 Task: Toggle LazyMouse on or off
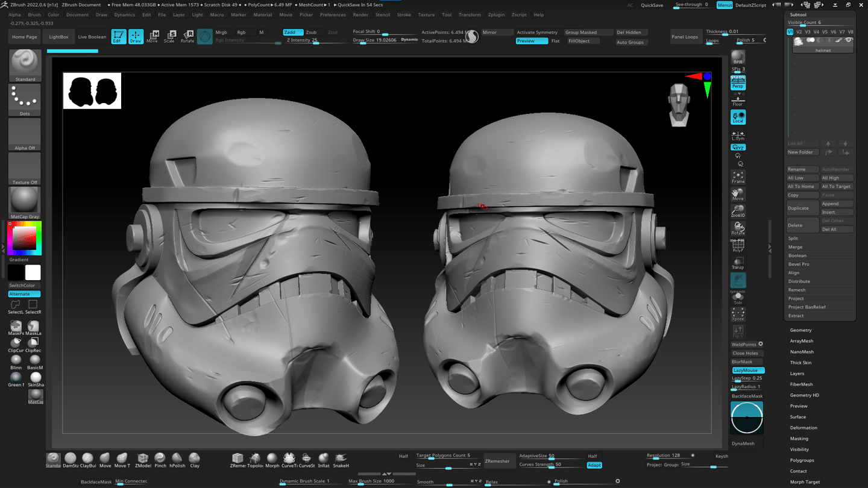[748, 371]
